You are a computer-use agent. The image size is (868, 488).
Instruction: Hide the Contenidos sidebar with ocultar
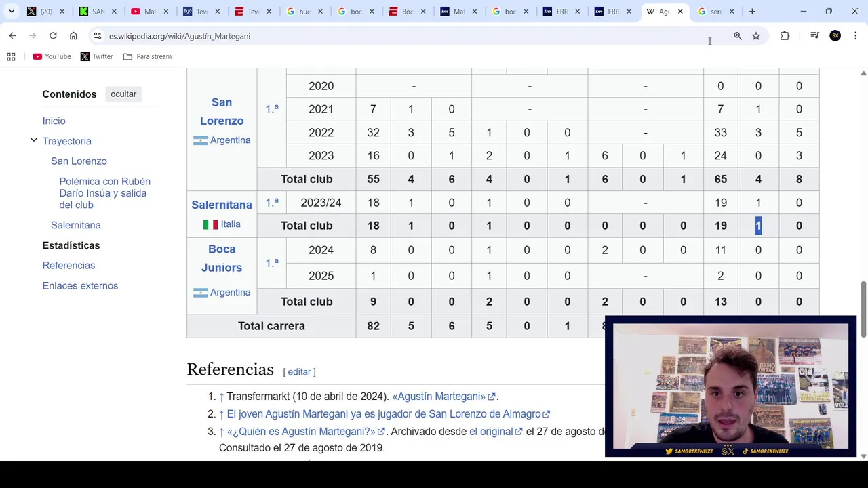123,94
